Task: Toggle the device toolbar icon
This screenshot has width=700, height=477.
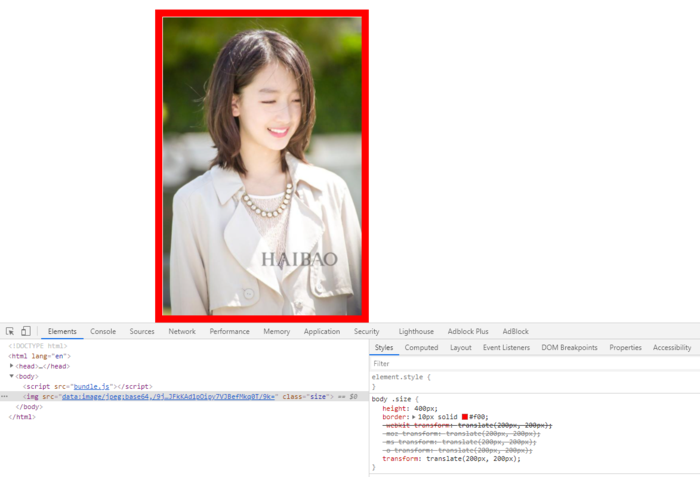Action: tap(26, 331)
